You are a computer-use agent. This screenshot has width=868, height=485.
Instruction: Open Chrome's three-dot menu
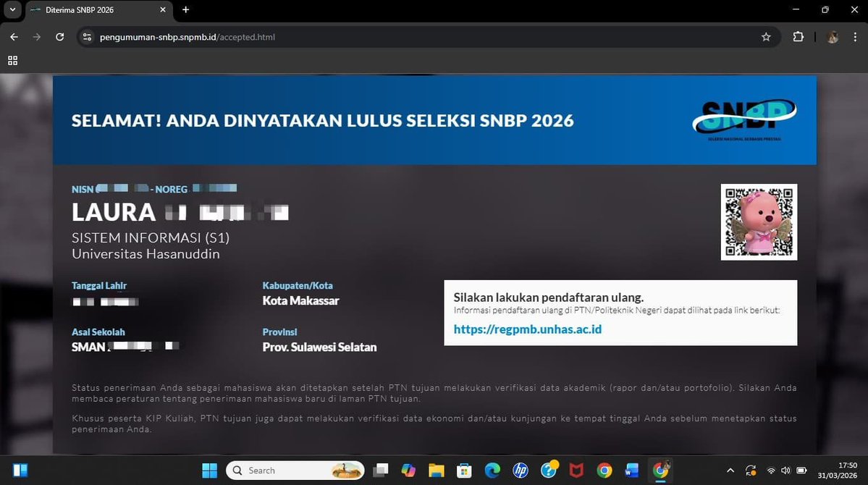(x=855, y=37)
